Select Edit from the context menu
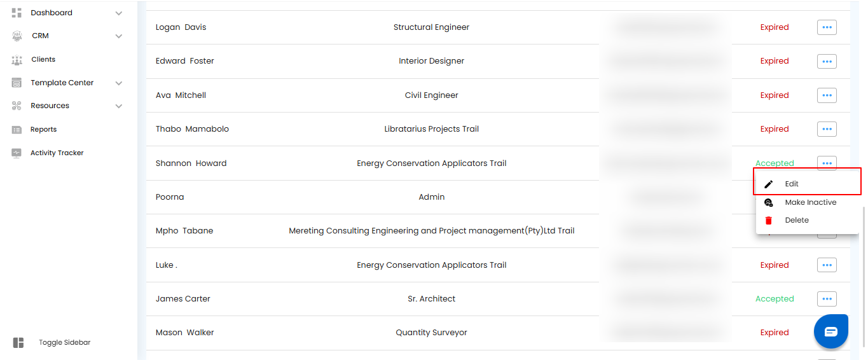The image size is (868, 360). click(x=792, y=184)
